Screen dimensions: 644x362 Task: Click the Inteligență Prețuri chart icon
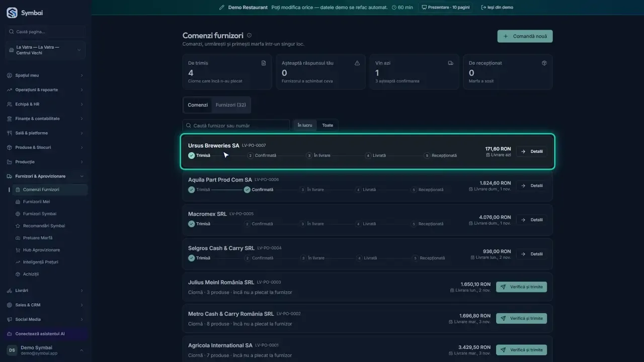point(18,262)
